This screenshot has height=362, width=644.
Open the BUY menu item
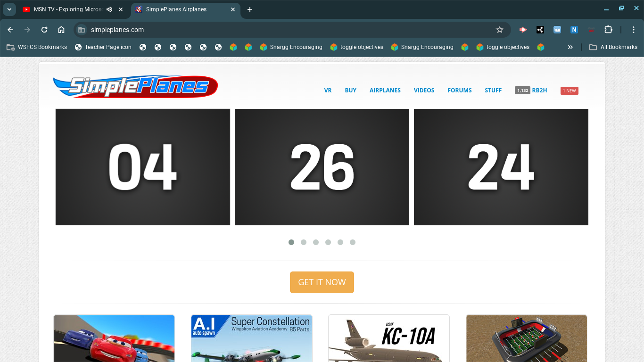[x=351, y=90]
